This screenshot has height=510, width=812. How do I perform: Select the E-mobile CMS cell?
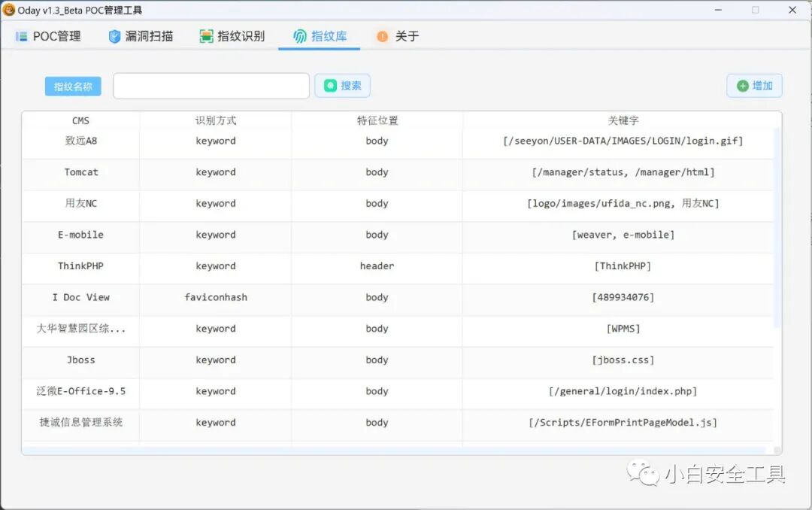click(x=80, y=235)
